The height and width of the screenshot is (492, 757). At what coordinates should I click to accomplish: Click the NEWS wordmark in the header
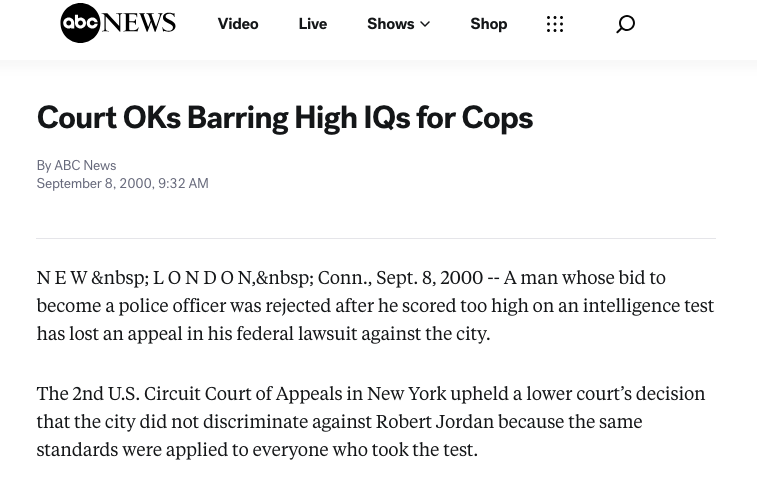(139, 23)
